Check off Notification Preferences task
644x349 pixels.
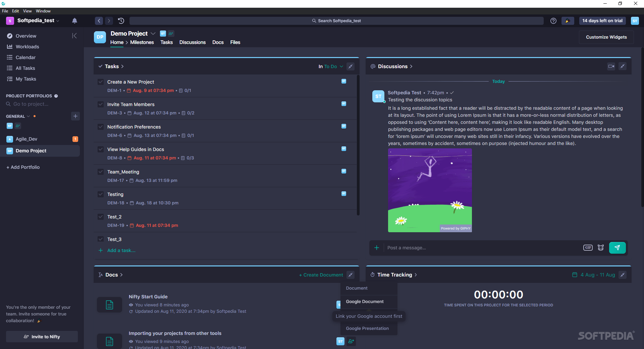(101, 127)
